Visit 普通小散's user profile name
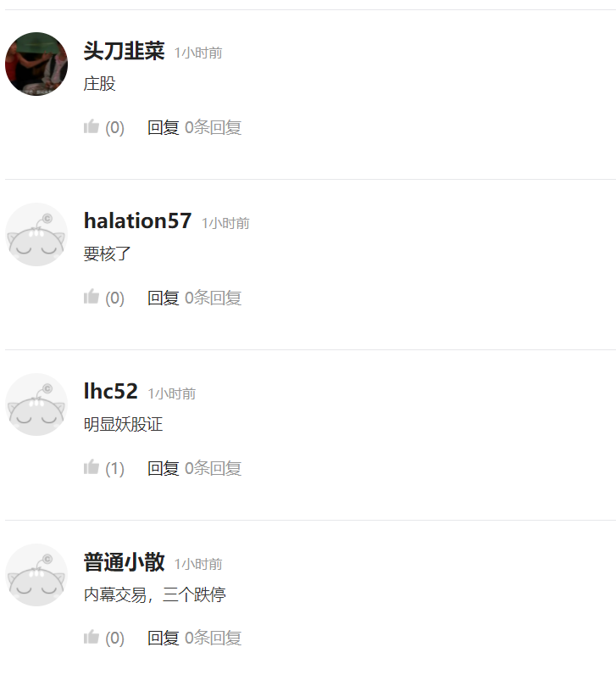Screen dimensions: 616x675 pos(124,561)
